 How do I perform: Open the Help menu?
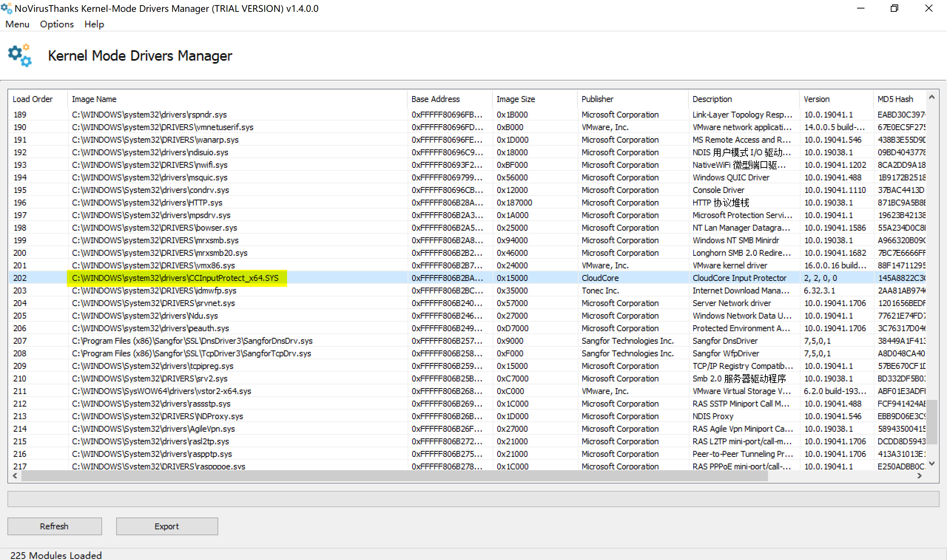[94, 24]
